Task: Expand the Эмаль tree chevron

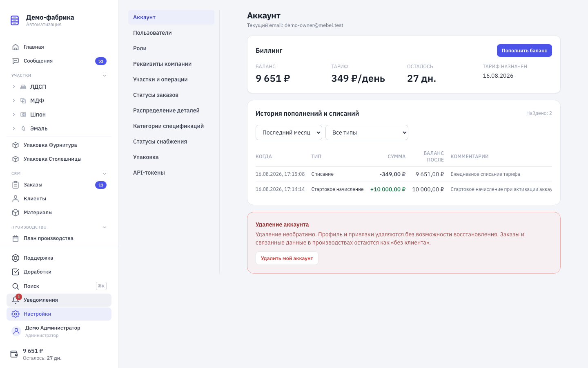Action: (x=14, y=128)
